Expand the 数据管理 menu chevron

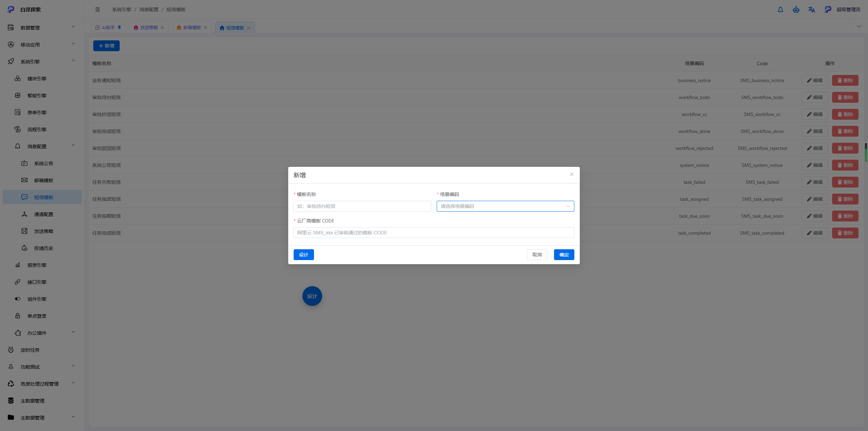pyautogui.click(x=73, y=27)
